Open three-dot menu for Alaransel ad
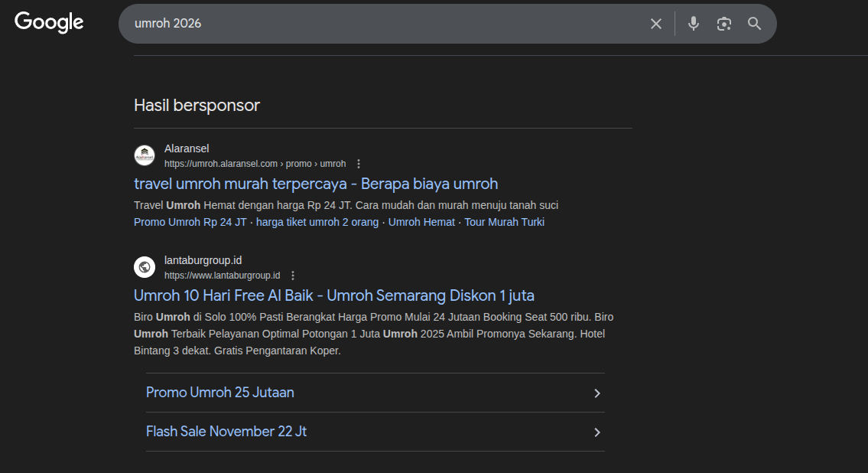Viewport: 868px width, 473px height. pyautogui.click(x=359, y=164)
